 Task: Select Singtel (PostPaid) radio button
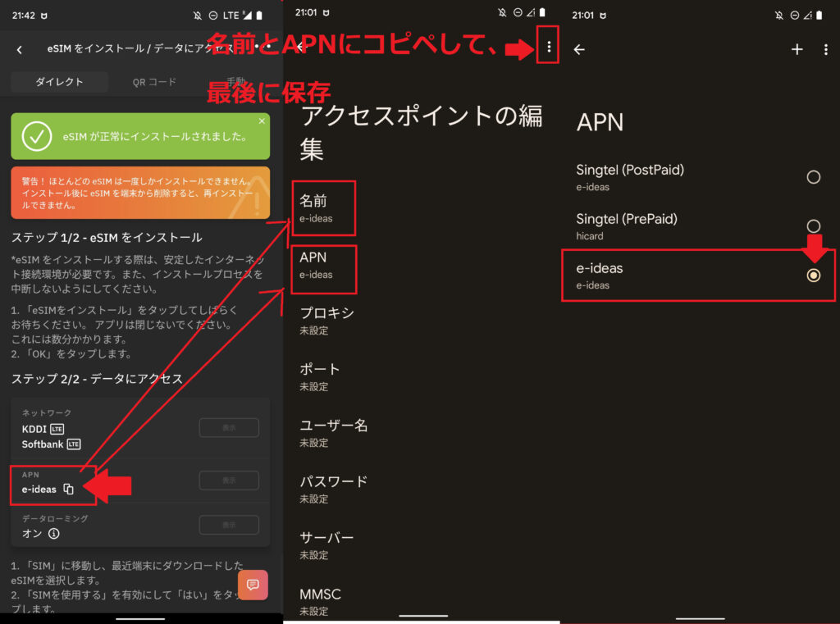(813, 177)
